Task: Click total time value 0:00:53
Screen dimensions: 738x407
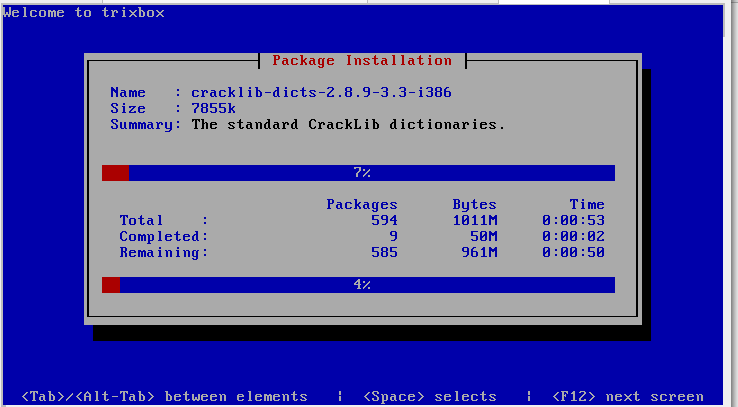Action: [573, 220]
